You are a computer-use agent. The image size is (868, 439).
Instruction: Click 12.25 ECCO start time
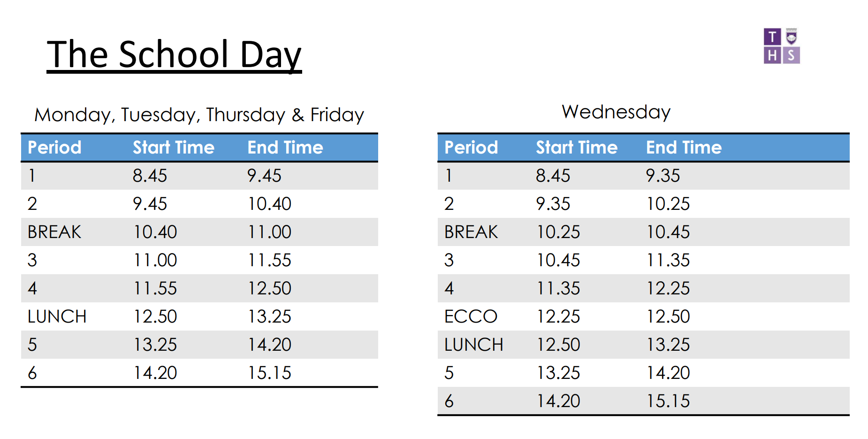[558, 316]
